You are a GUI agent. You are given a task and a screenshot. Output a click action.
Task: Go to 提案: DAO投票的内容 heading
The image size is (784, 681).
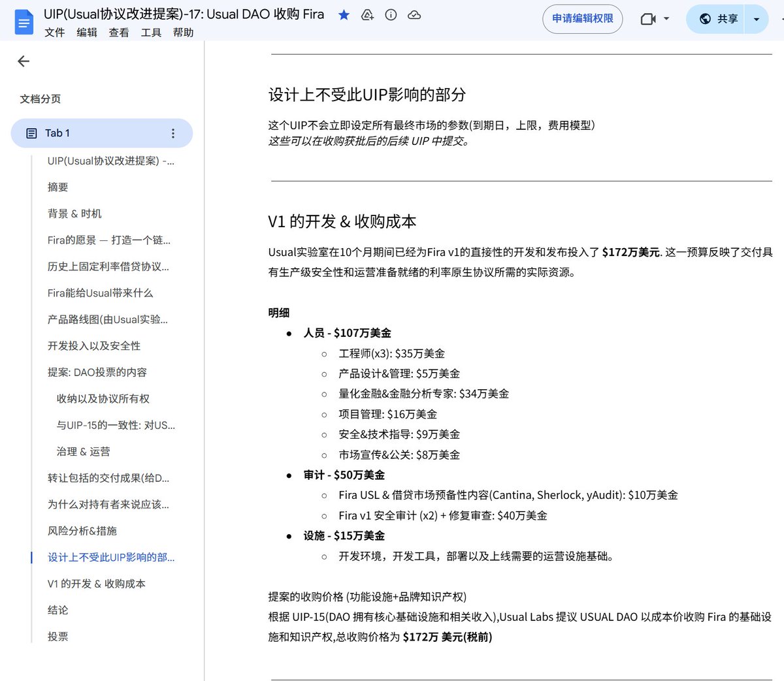(97, 372)
